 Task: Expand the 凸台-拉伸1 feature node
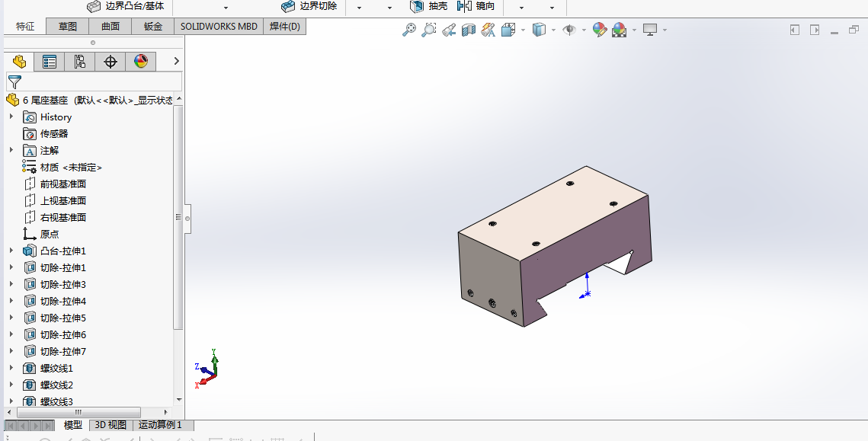pyautogui.click(x=11, y=251)
